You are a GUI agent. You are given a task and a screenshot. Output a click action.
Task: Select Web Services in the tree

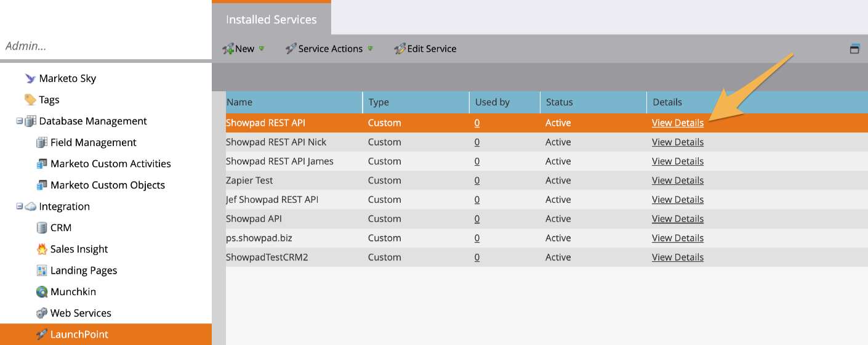point(81,313)
